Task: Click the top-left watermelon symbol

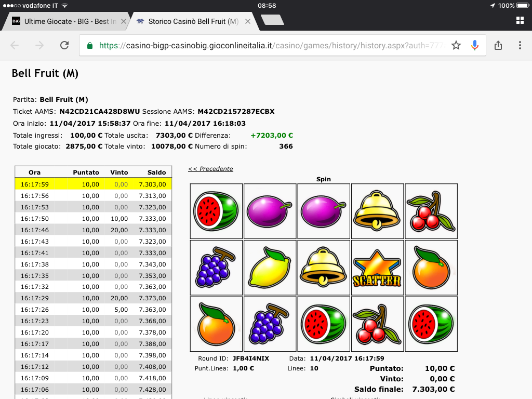Action: tap(217, 211)
